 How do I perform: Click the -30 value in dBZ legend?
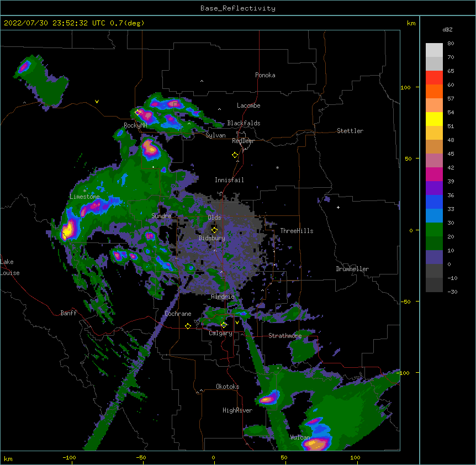pos(452,292)
